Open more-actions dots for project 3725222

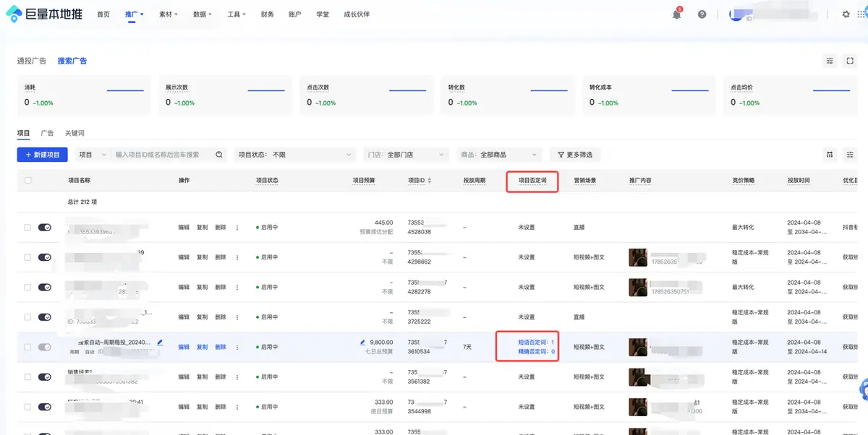click(x=237, y=317)
